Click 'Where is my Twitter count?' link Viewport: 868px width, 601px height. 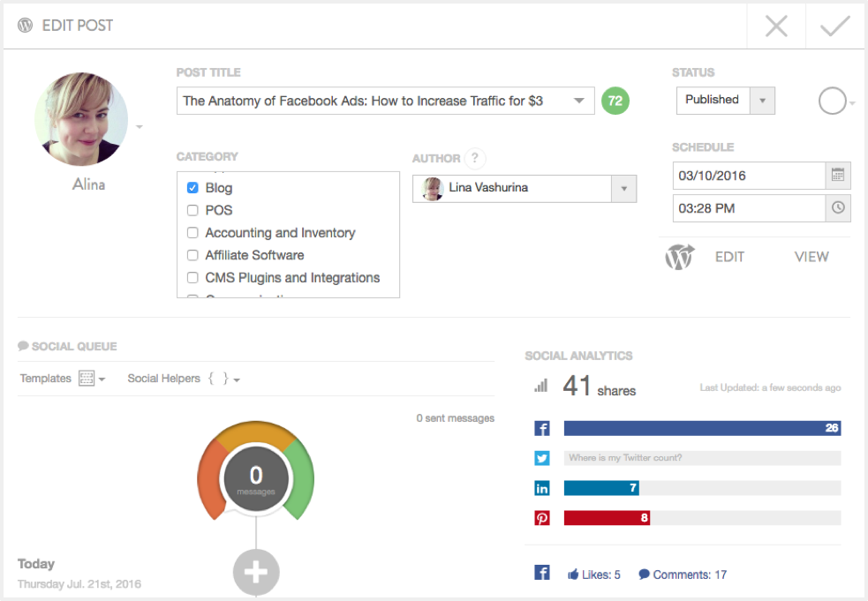tap(625, 458)
